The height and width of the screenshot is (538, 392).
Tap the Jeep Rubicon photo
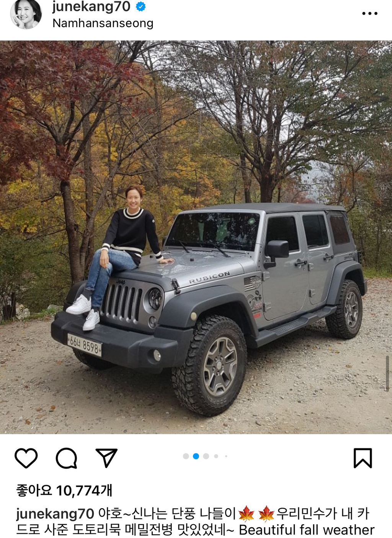coord(196,237)
